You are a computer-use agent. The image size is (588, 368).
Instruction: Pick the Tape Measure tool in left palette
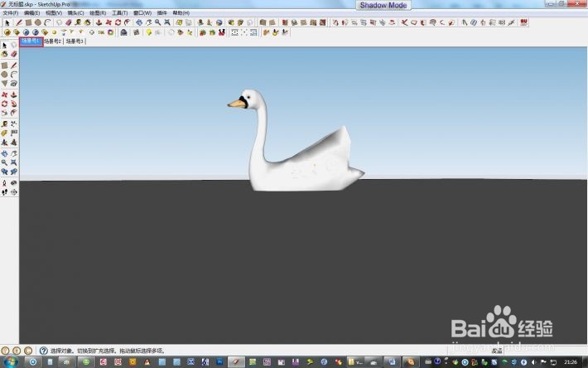[4, 123]
